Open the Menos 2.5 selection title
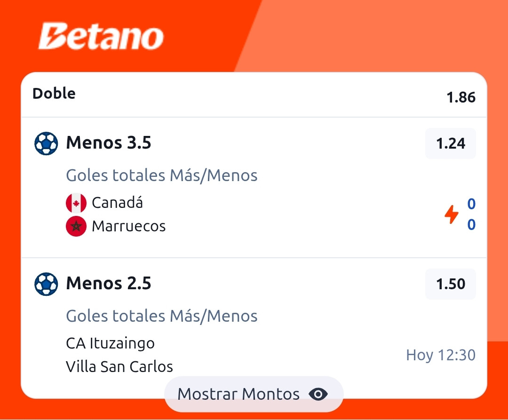 109,283
